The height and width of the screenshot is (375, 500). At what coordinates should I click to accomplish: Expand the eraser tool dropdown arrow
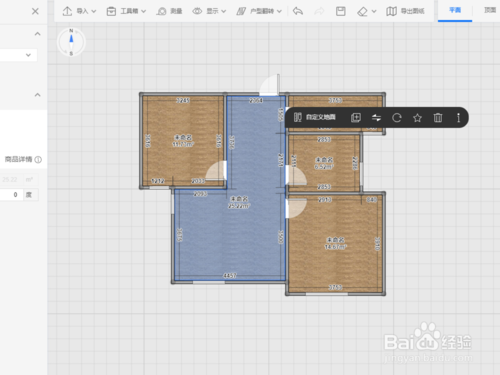pos(374,11)
